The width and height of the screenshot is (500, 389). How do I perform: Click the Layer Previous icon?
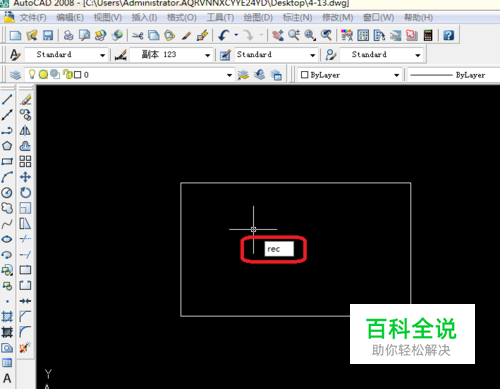(x=259, y=75)
